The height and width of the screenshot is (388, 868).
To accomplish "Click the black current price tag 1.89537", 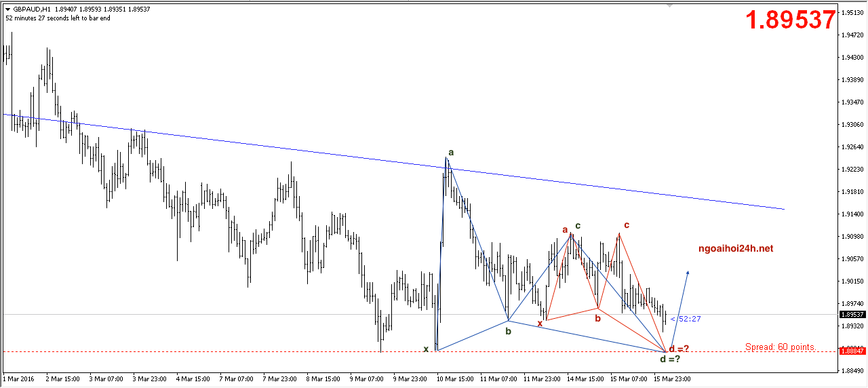I will (852, 315).
